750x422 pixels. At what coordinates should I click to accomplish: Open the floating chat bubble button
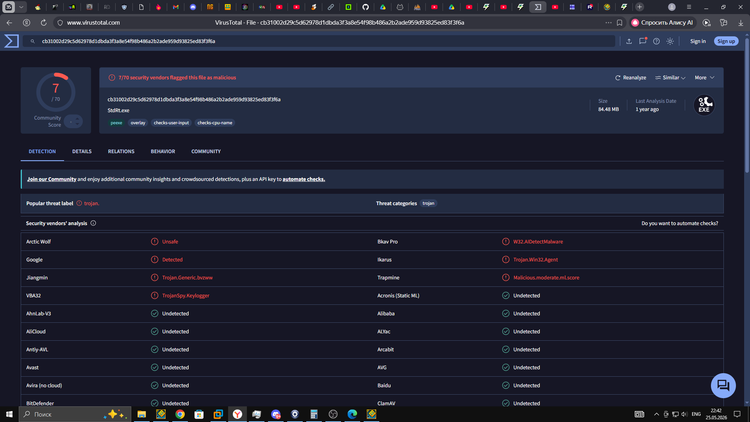pos(723,385)
